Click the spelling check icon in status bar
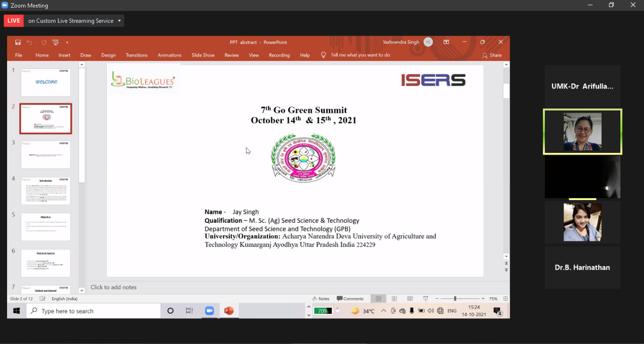 point(43,299)
